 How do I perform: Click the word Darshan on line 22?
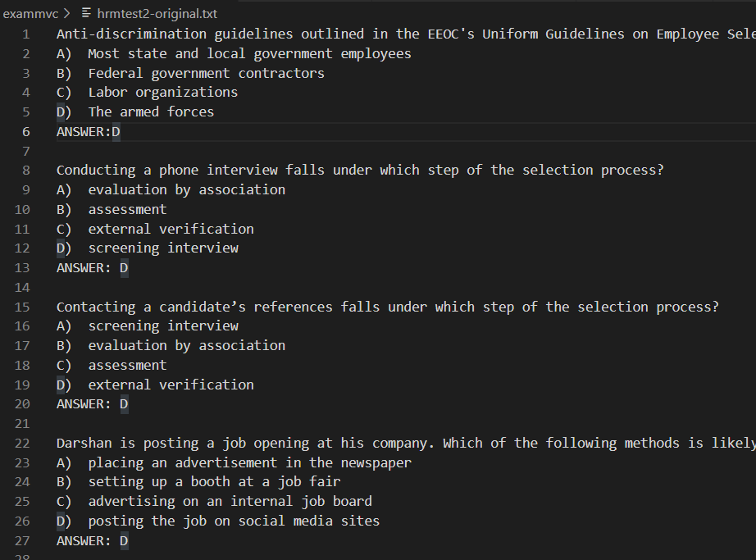(85, 443)
